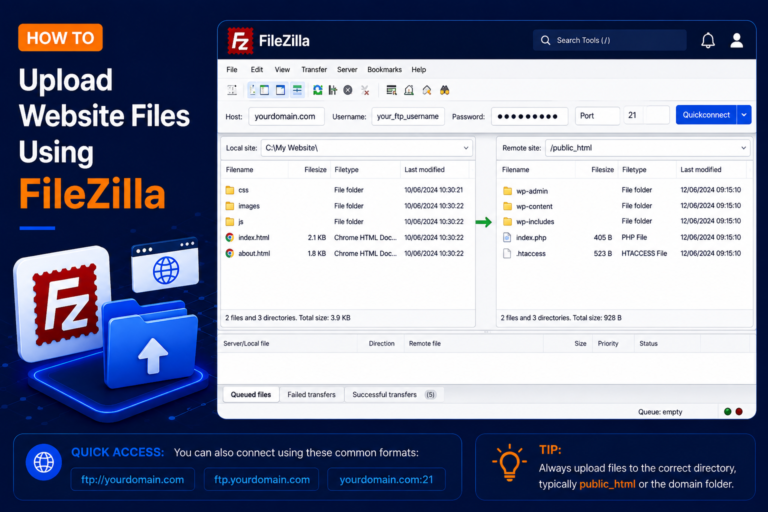This screenshot has width=768, height=512.
Task: Toggle the message log display icon
Action: (252, 90)
